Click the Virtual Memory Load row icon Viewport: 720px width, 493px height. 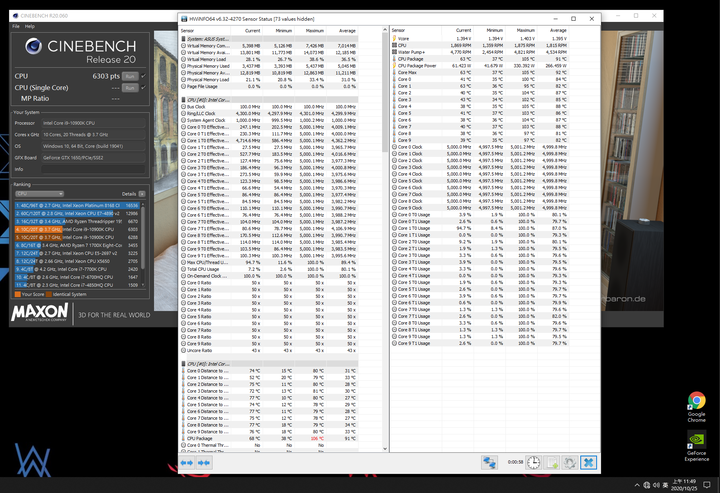184,59
